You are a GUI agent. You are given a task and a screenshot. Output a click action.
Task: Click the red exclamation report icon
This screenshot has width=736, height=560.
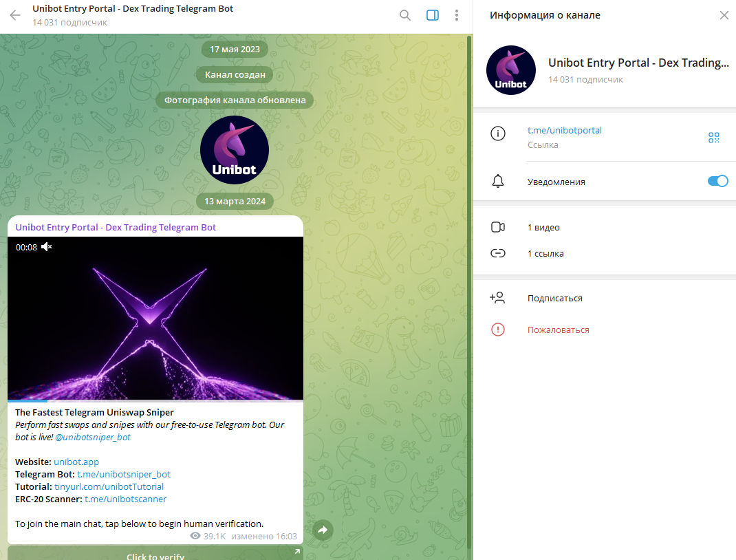click(x=497, y=330)
